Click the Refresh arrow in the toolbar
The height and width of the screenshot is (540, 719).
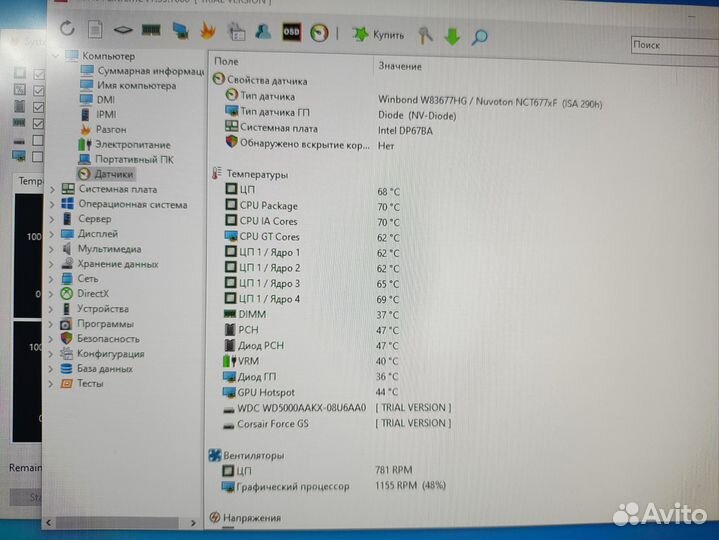pyautogui.click(x=67, y=29)
